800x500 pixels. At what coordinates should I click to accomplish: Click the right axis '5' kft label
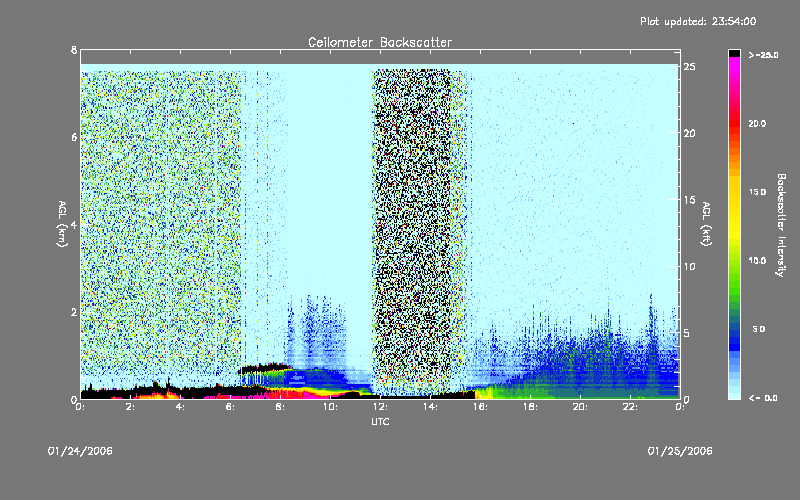687,333
